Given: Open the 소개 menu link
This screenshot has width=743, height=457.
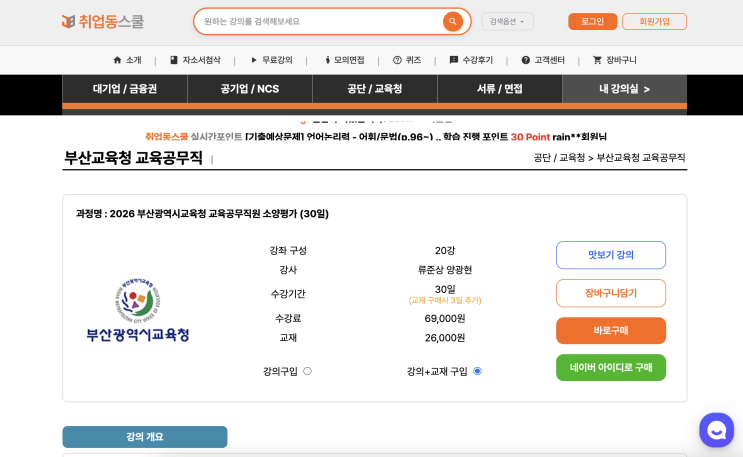Looking at the screenshot, I should (x=134, y=60).
